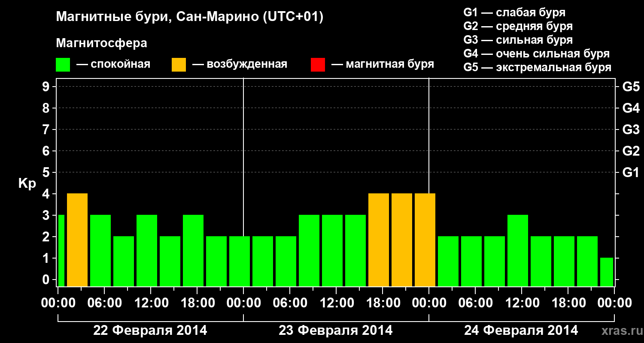
Task: Click the '18:00' time label for 22 February
Action: click(197, 303)
